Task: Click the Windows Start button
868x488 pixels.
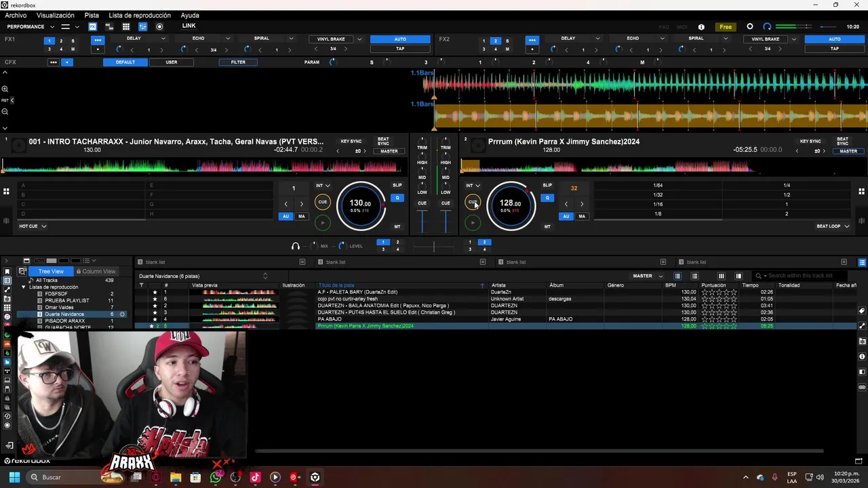Action: pos(14,477)
